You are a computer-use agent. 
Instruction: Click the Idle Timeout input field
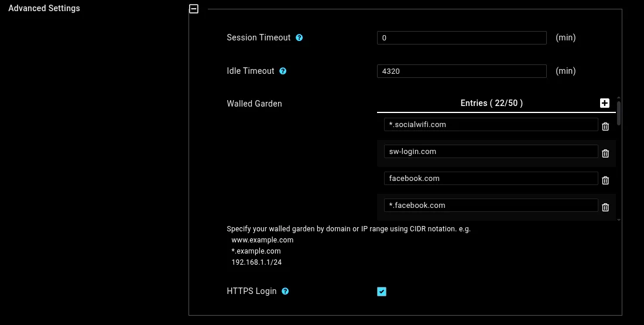(461, 71)
